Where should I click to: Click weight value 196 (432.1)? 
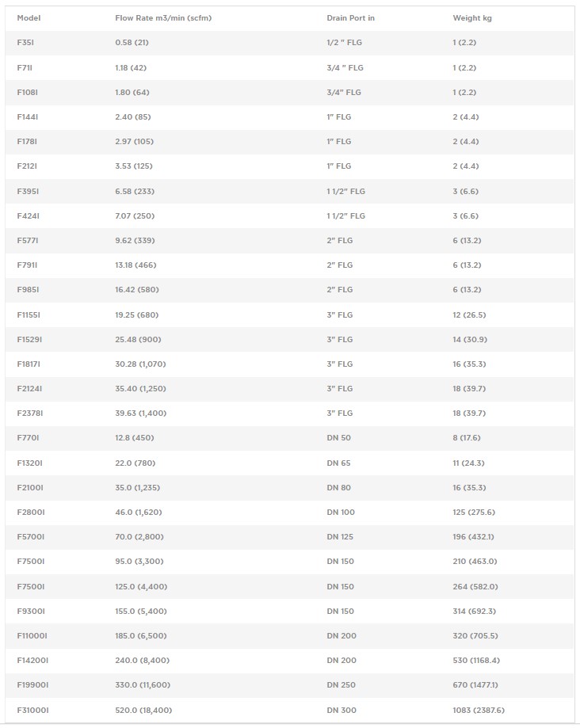(x=473, y=537)
